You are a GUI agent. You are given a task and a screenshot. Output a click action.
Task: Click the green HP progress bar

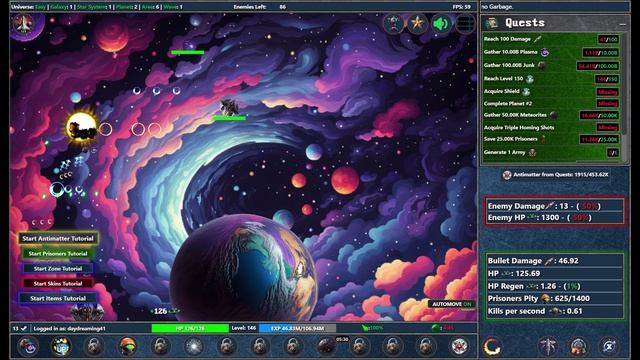pyautogui.click(x=190, y=328)
